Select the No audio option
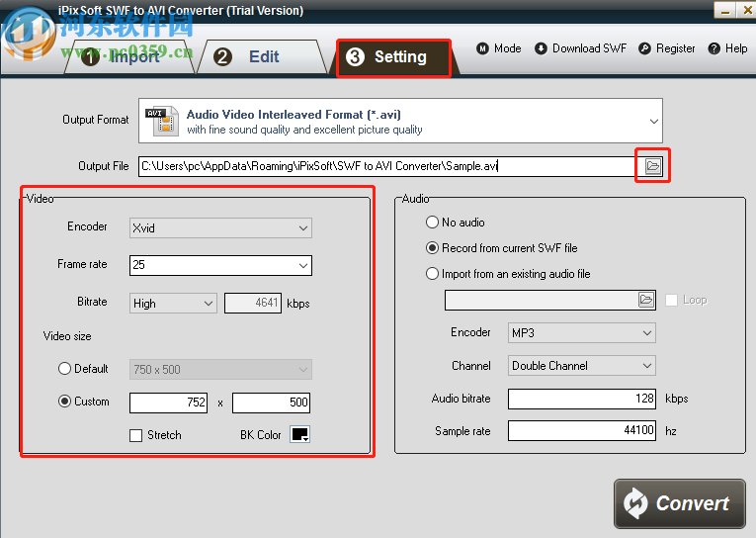 [433, 223]
